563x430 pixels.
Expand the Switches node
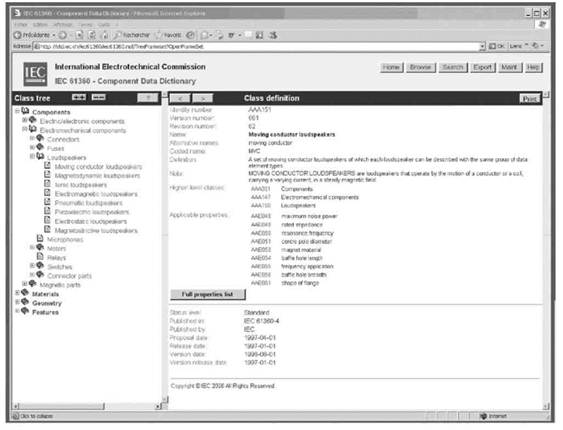click(x=32, y=266)
